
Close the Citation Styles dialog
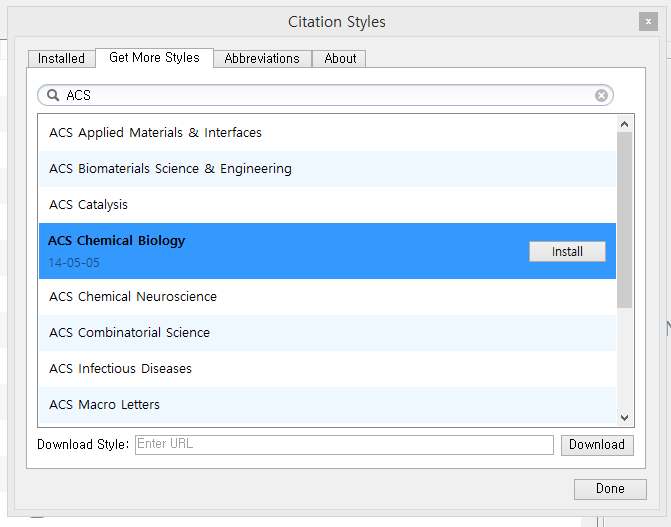coord(648,21)
